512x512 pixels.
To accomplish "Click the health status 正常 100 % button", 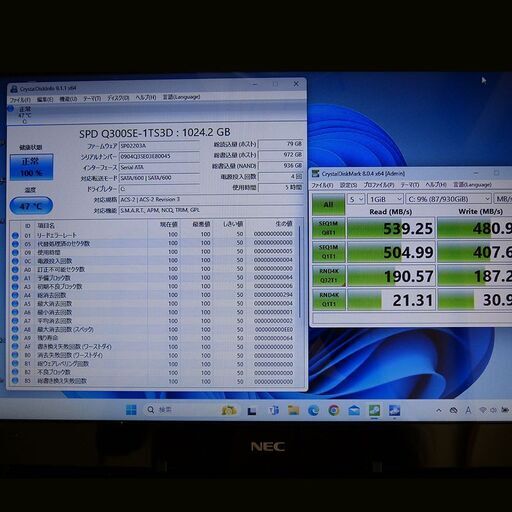I will point(31,167).
